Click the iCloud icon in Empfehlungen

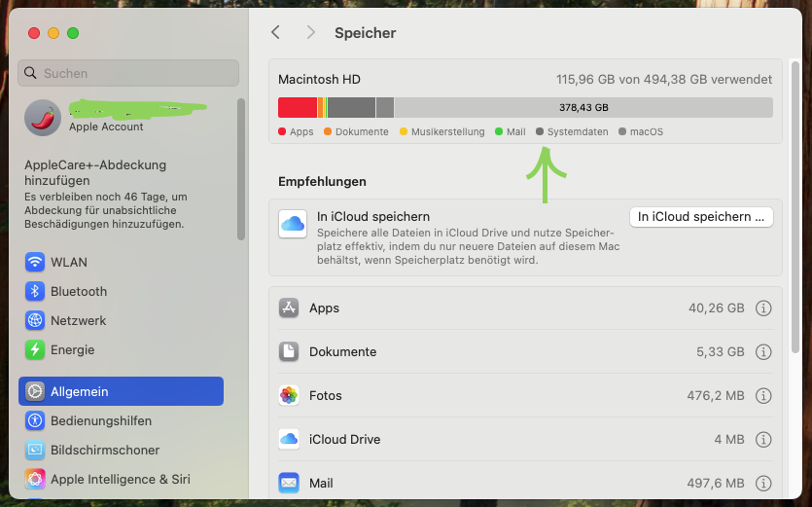pyautogui.click(x=293, y=224)
